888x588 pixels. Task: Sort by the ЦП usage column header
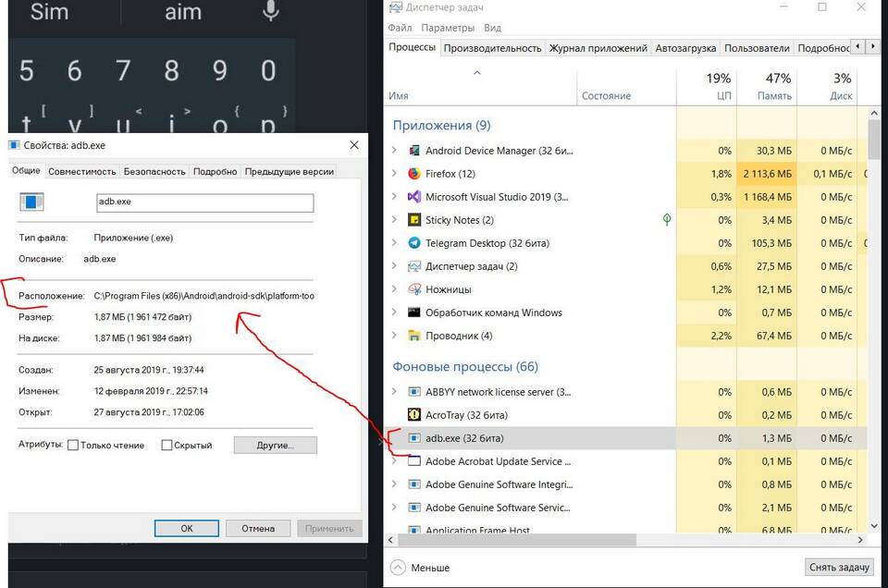pos(706,87)
